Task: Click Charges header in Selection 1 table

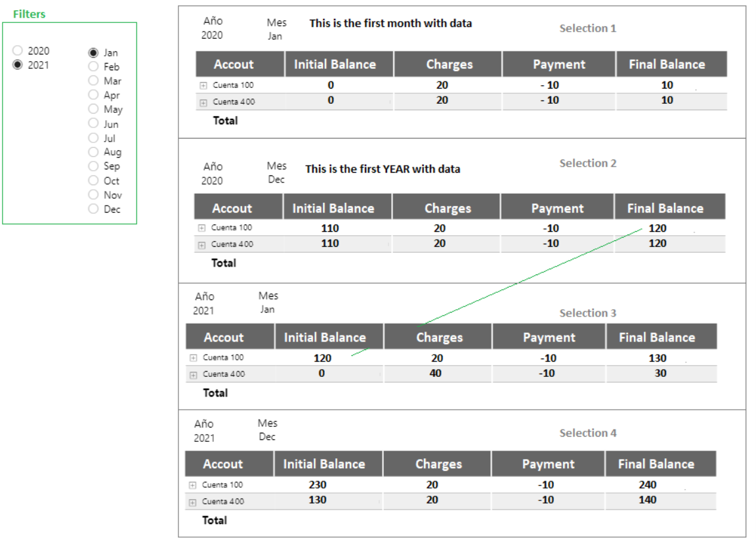Action: [448, 64]
